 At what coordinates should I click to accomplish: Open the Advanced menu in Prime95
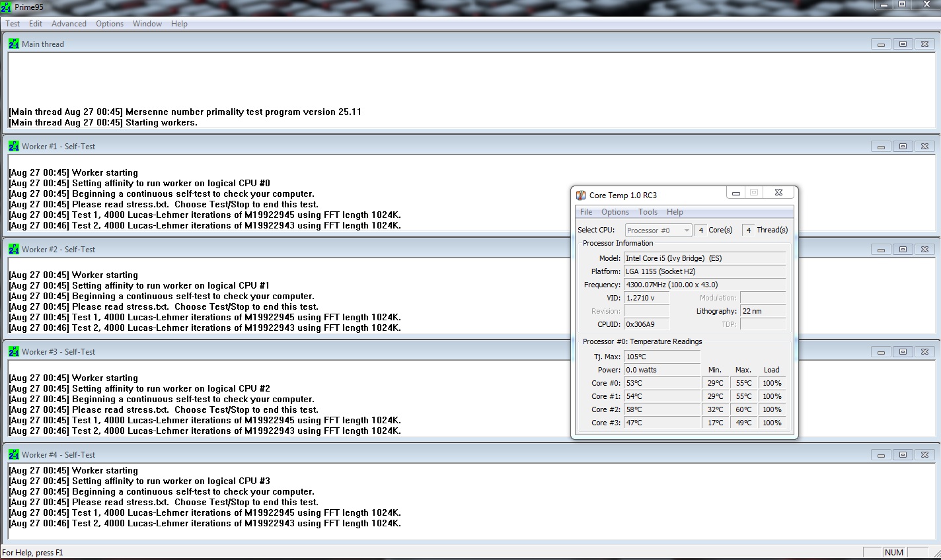(x=69, y=24)
